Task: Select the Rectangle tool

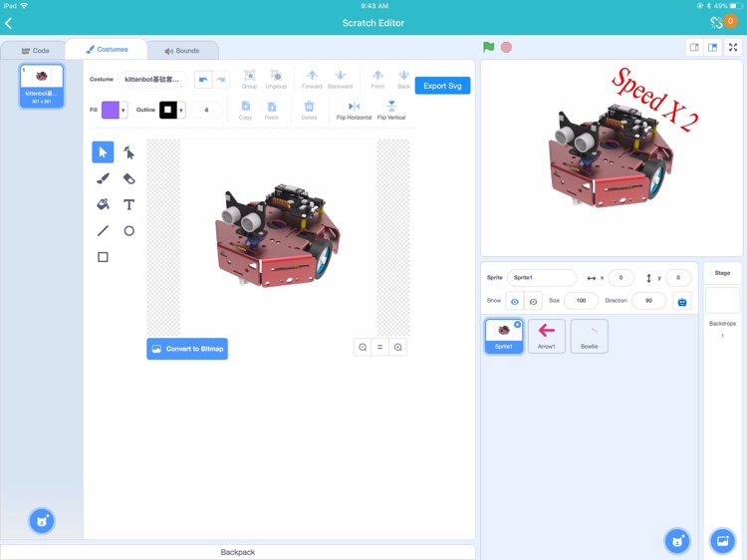Action: (x=103, y=257)
